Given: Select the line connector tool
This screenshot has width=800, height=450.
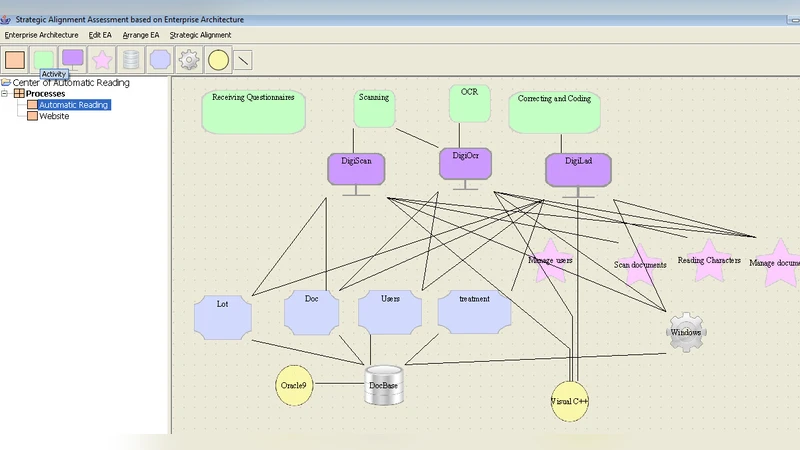Looking at the screenshot, I should point(243,60).
